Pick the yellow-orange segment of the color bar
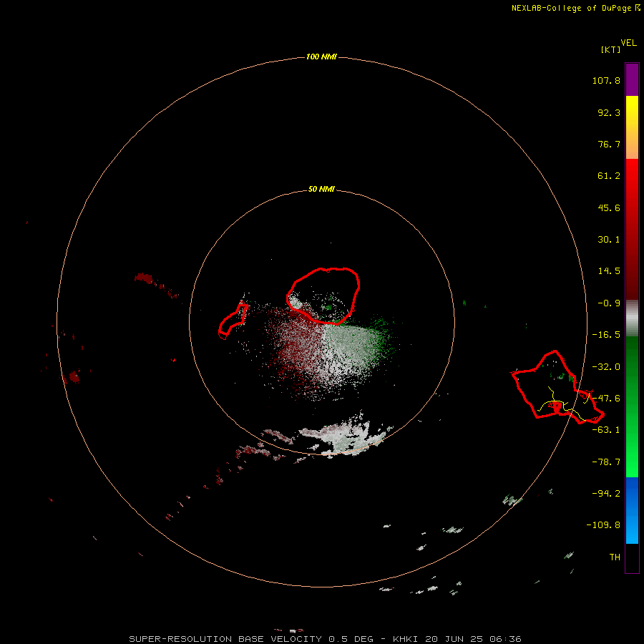Viewport: 644px width, 644px height. click(x=632, y=127)
